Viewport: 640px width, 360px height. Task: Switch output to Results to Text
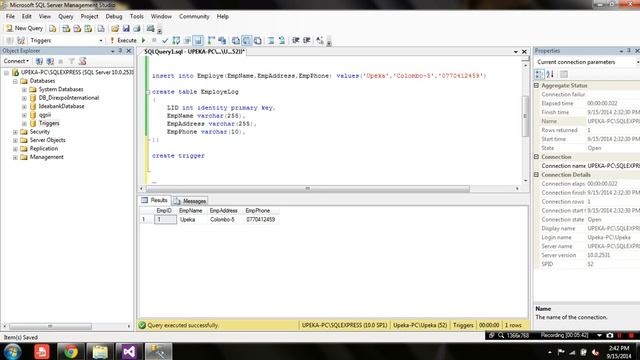(x=236, y=40)
